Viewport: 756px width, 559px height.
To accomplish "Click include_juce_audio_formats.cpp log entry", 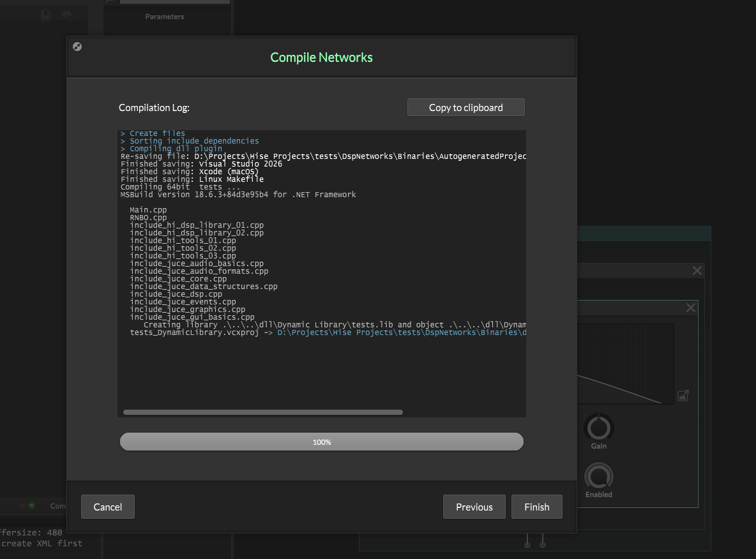I will click(x=199, y=271).
